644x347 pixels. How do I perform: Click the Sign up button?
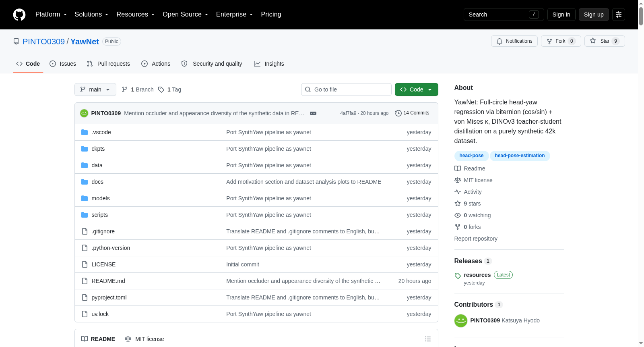tap(594, 15)
